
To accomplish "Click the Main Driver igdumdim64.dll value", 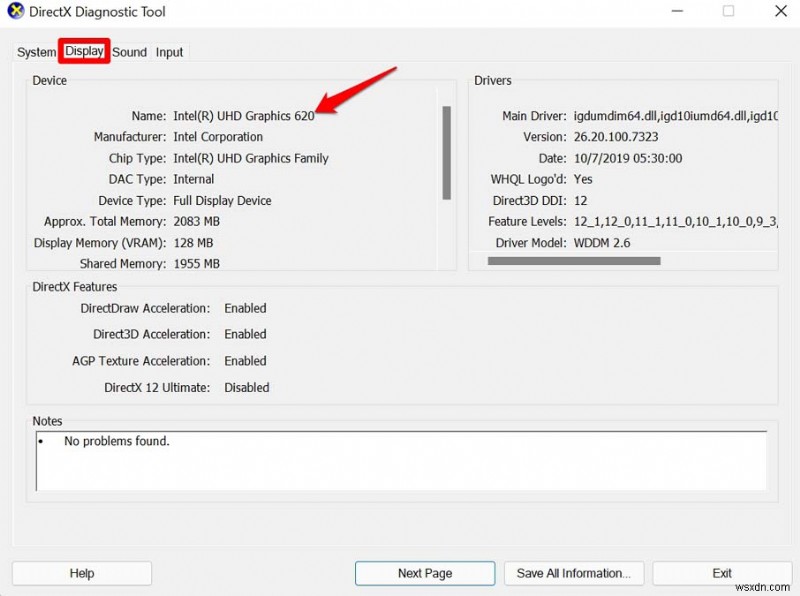I will click(680, 115).
